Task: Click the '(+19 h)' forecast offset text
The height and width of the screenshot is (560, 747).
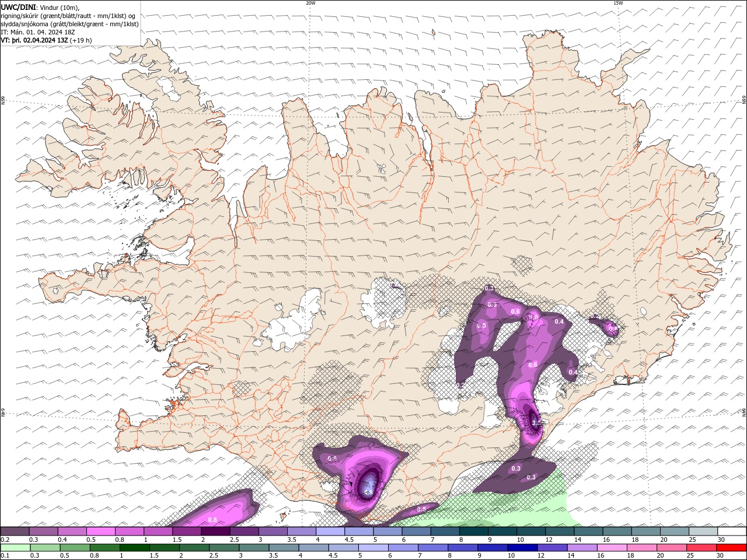Action: point(81,40)
